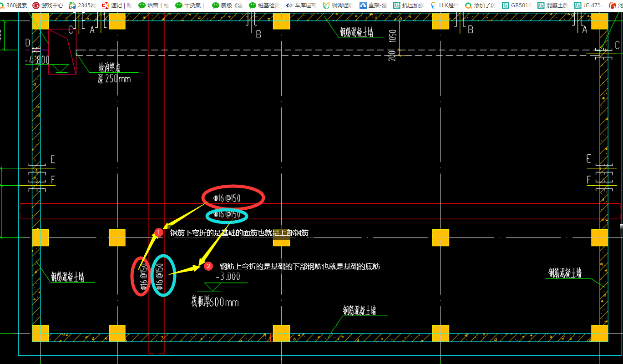Screen dimensions: 623x364
Task: Click the -4.800 elevation label
Action: click(x=37, y=60)
